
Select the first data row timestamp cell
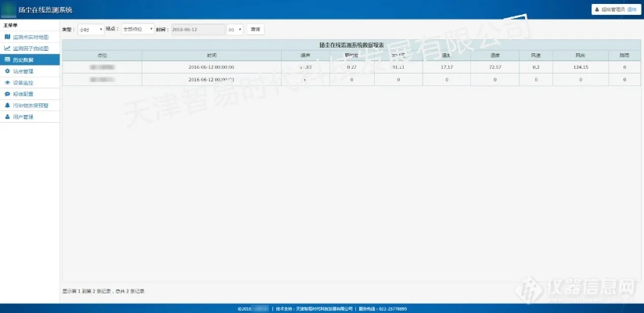[212, 67]
